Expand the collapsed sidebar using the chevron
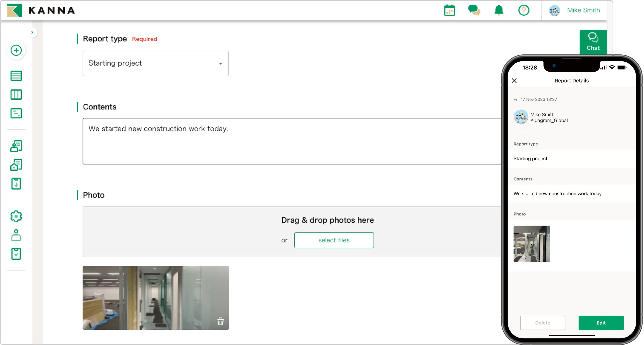 [x=32, y=32]
